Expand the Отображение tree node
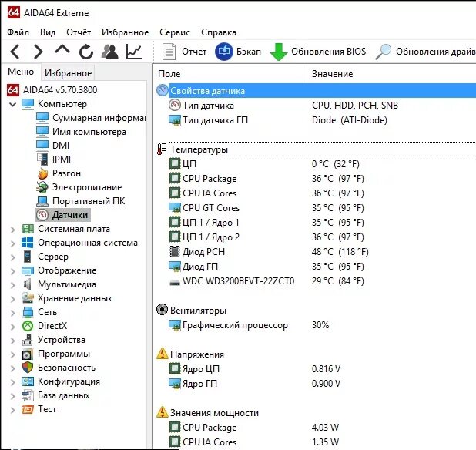Viewport: 476px width, 450px height. click(x=12, y=271)
